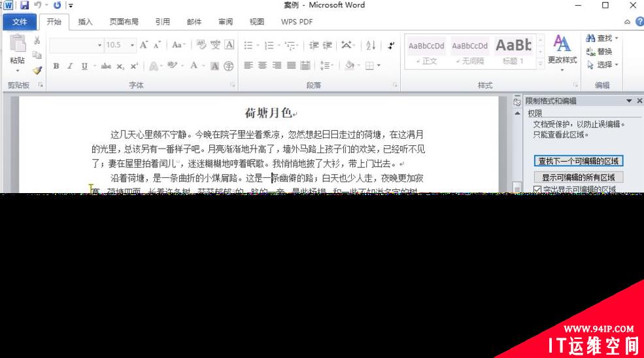Open the Borders dropdown arrow
This screenshot has width=644, height=358.
(x=379, y=65)
